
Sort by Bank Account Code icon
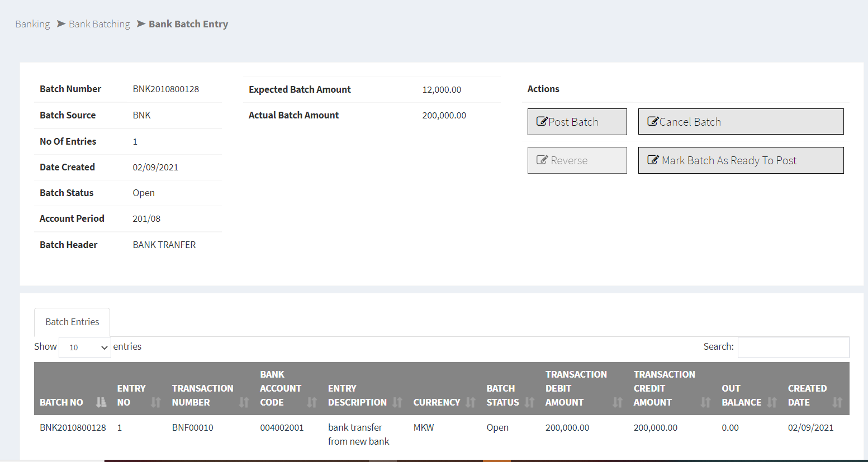point(312,402)
